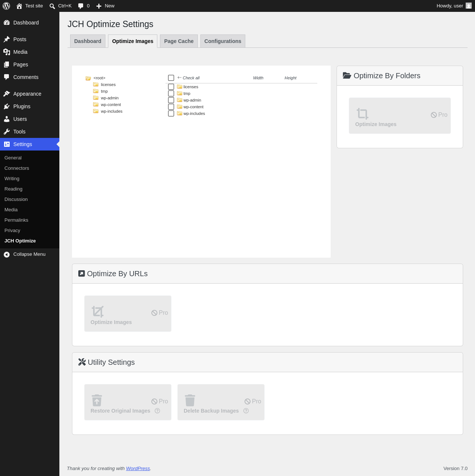Click the Pages icon in sidebar
Viewport: 475px width, 476px height.
[x=7, y=65]
